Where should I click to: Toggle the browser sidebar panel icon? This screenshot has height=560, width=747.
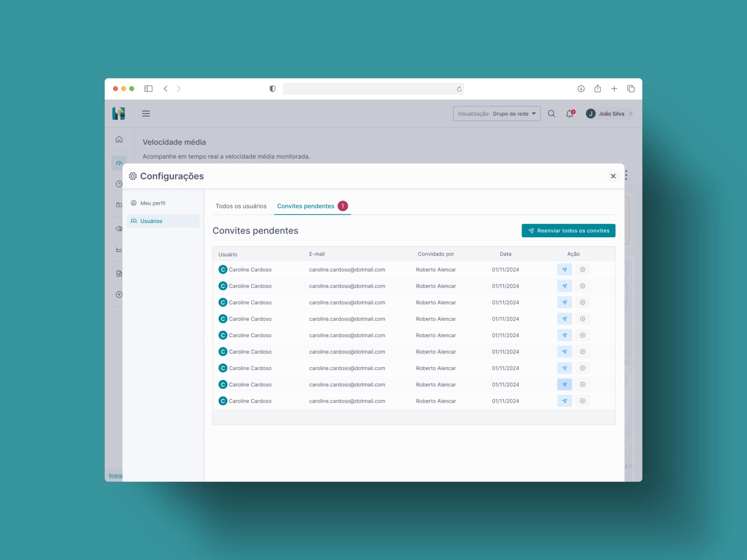tap(148, 89)
